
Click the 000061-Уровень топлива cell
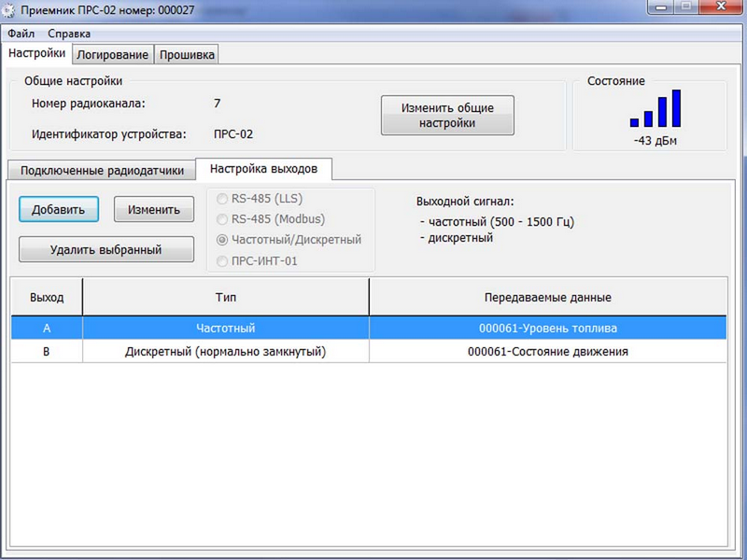click(x=548, y=329)
